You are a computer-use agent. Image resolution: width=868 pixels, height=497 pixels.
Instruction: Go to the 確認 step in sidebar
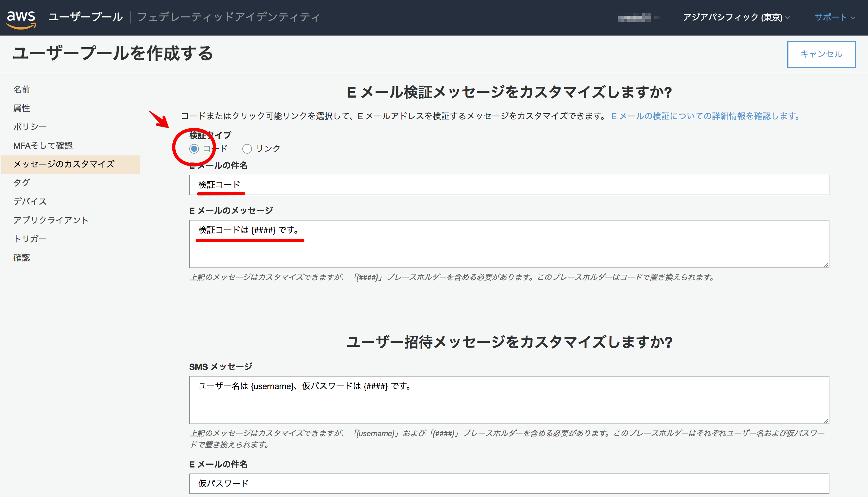click(x=21, y=257)
